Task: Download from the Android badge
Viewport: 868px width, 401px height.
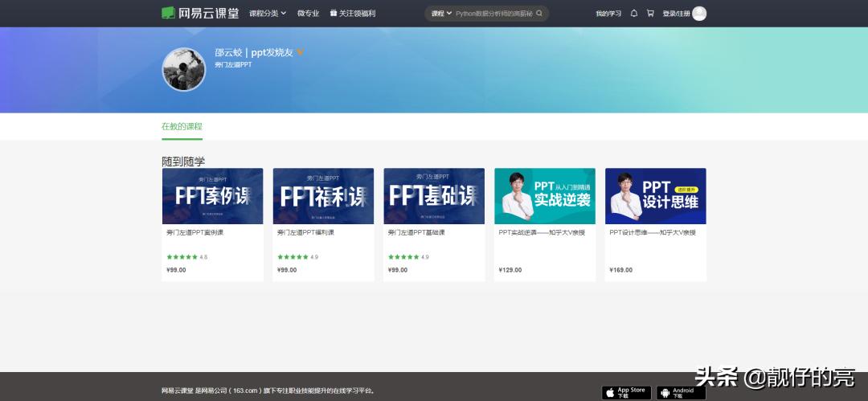Action: click(x=681, y=393)
